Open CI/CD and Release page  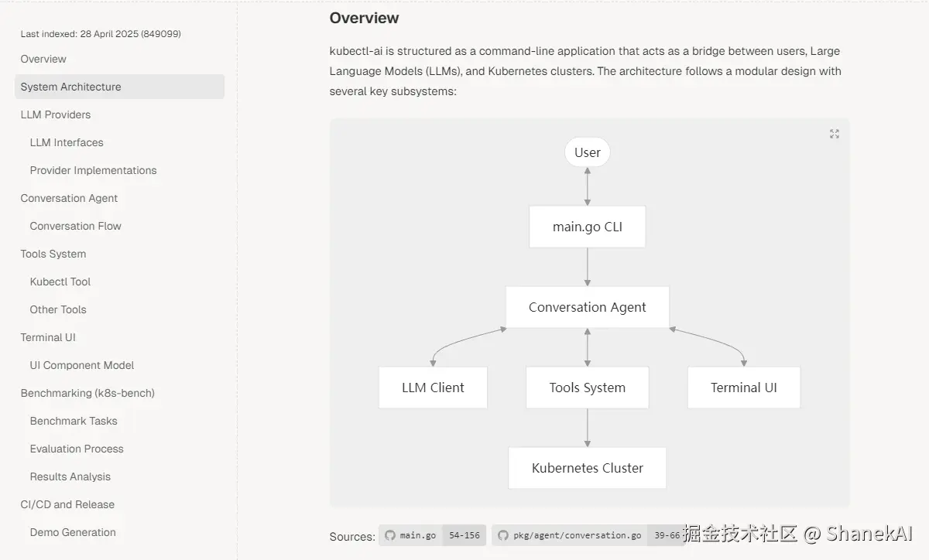click(67, 504)
